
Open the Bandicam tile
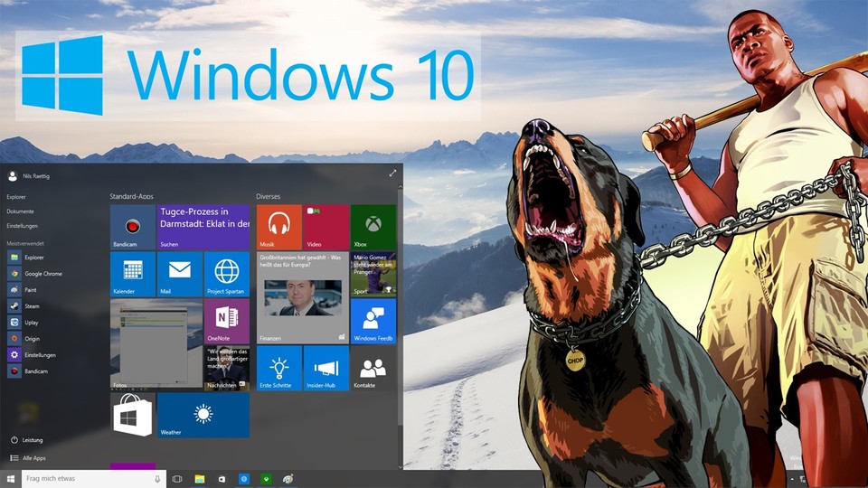[x=132, y=227]
